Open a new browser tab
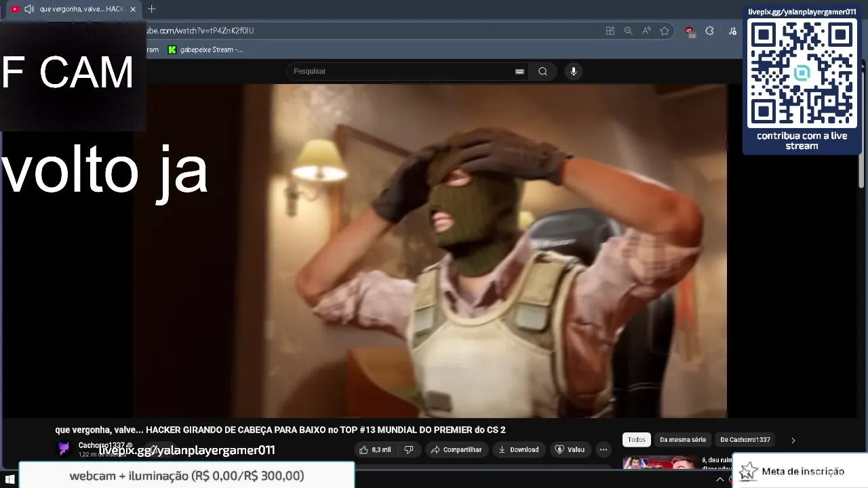This screenshot has height=488, width=868. tap(151, 9)
